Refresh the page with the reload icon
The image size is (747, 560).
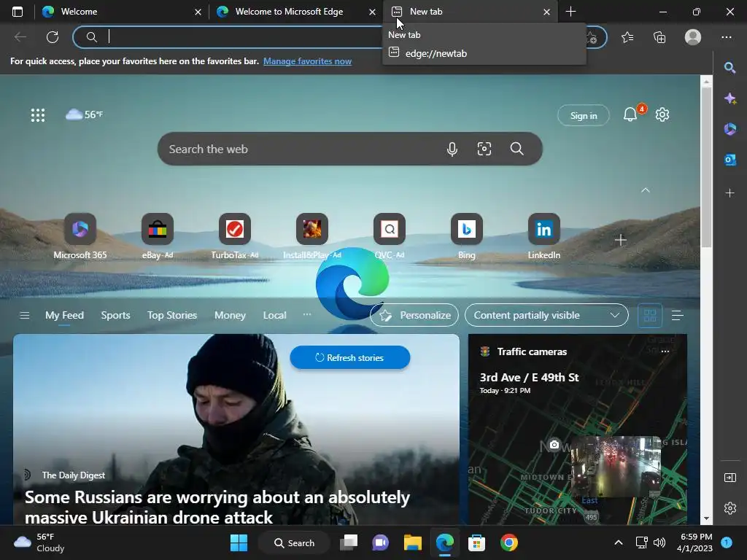[x=53, y=37]
